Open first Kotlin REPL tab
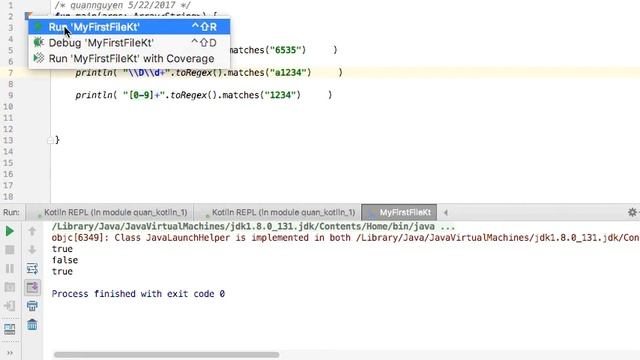This screenshot has width=640, height=360. [111, 213]
